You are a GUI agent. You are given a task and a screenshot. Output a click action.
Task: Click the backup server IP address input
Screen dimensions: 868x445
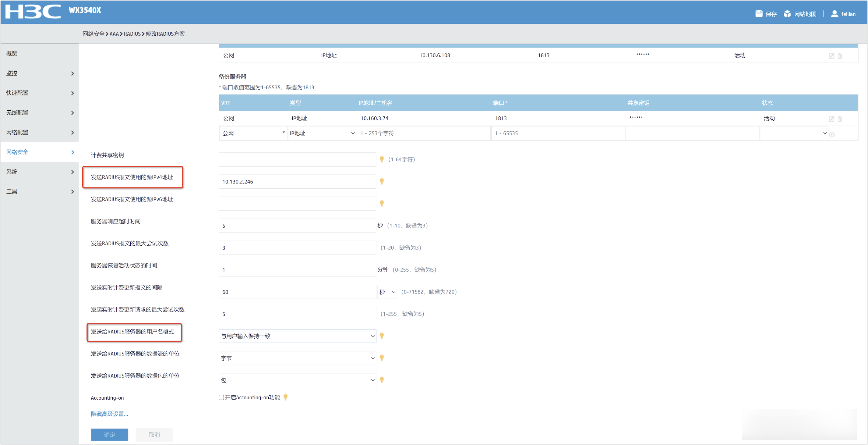(x=424, y=133)
